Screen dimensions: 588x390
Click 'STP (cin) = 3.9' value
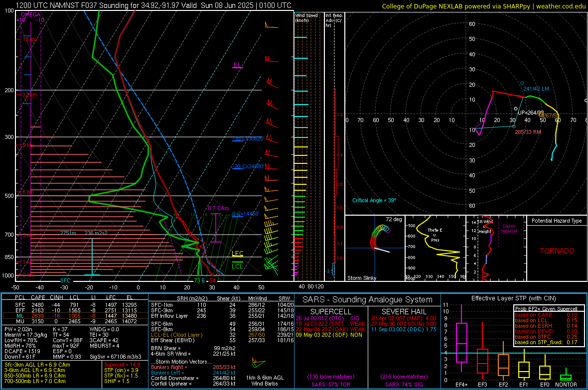[x=121, y=370]
